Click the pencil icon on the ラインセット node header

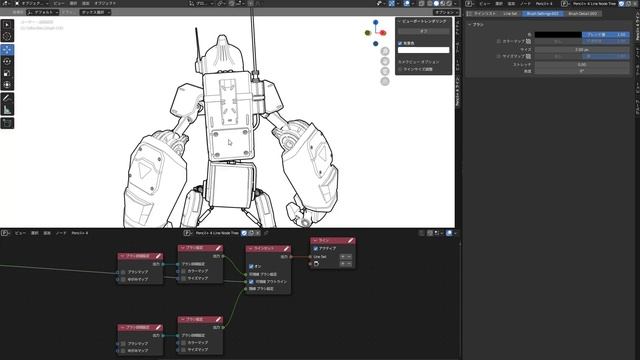(286, 249)
